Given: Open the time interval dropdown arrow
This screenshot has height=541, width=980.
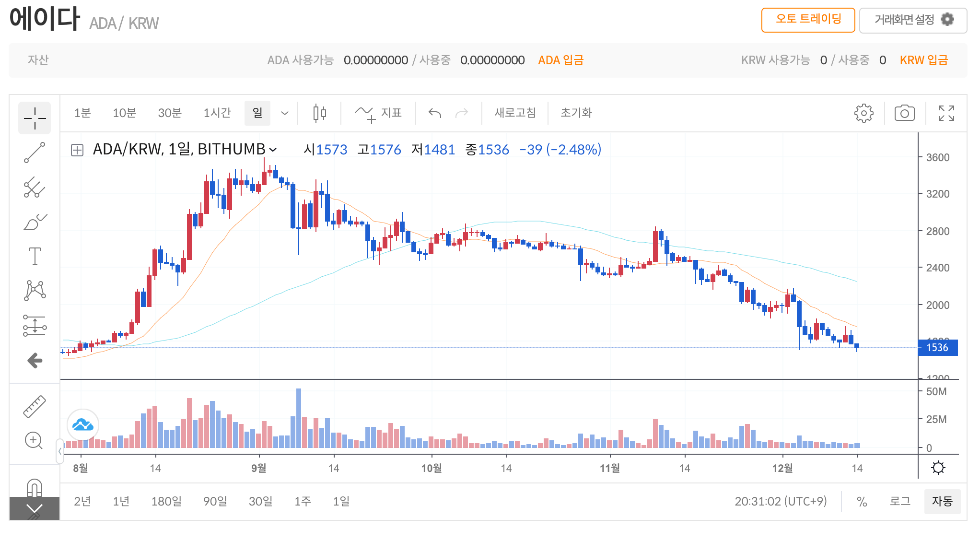Looking at the screenshot, I should pos(285,113).
